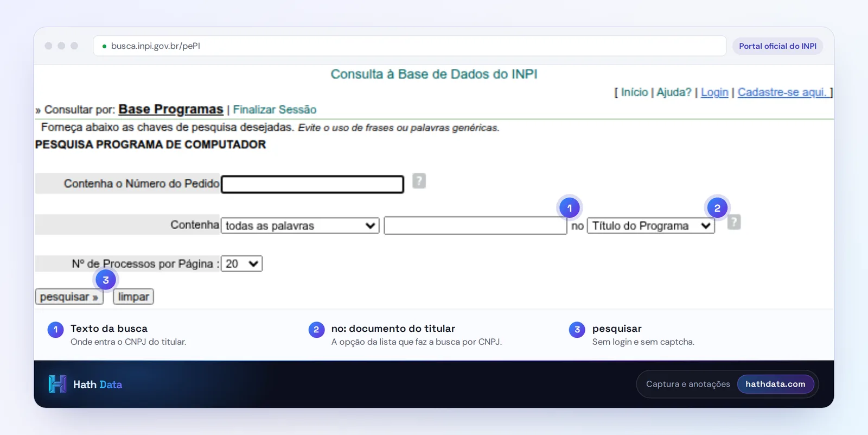Click the Hath Data logo icon

[x=58, y=384]
